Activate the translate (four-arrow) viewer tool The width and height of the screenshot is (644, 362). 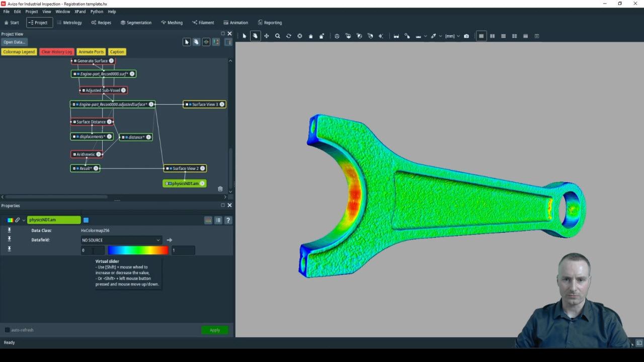coord(266,36)
